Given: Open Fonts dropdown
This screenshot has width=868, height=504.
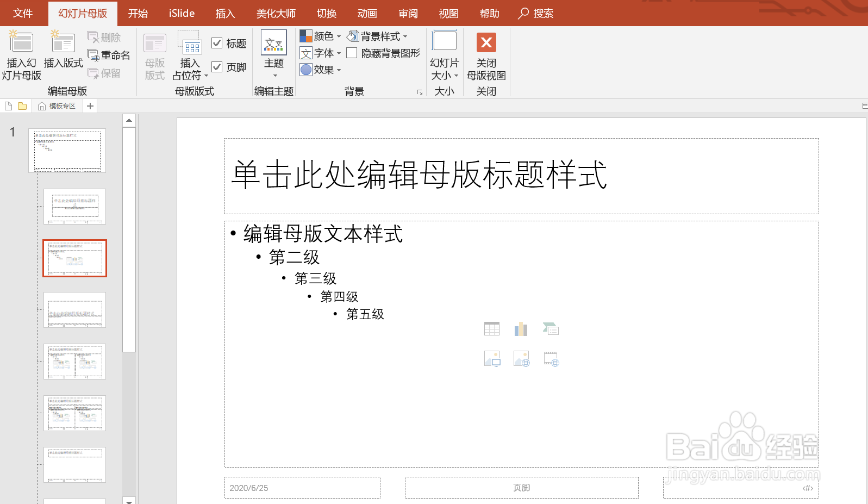Looking at the screenshot, I should (x=321, y=53).
